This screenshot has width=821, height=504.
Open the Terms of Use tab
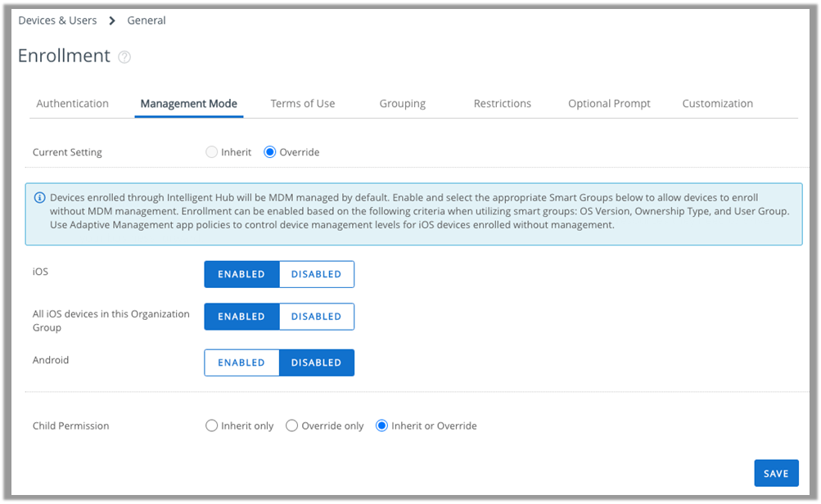click(303, 104)
